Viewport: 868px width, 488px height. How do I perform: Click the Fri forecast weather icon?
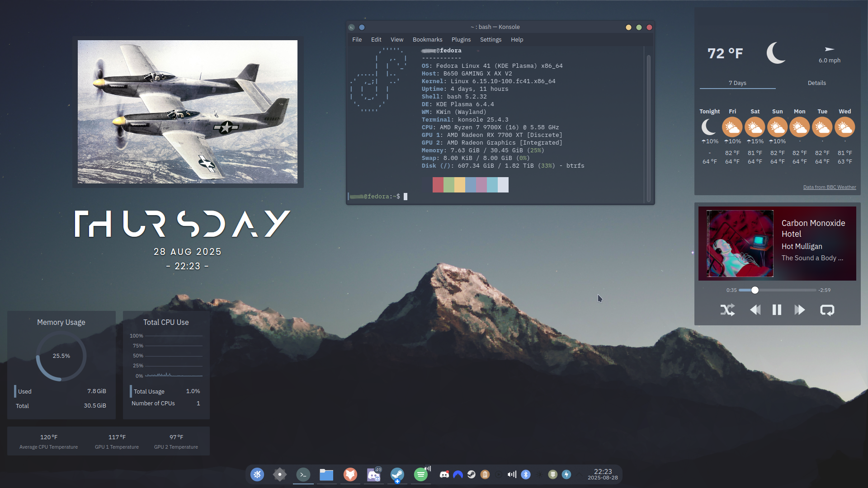(x=732, y=127)
